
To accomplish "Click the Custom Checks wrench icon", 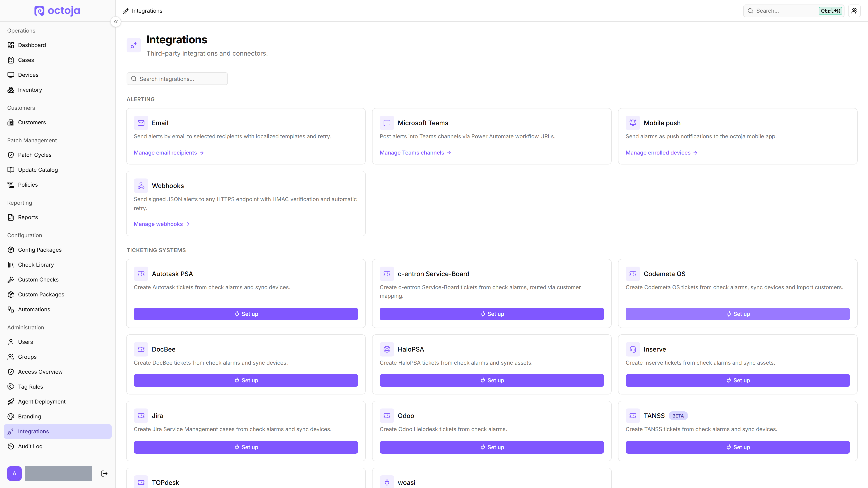I will pos(11,279).
